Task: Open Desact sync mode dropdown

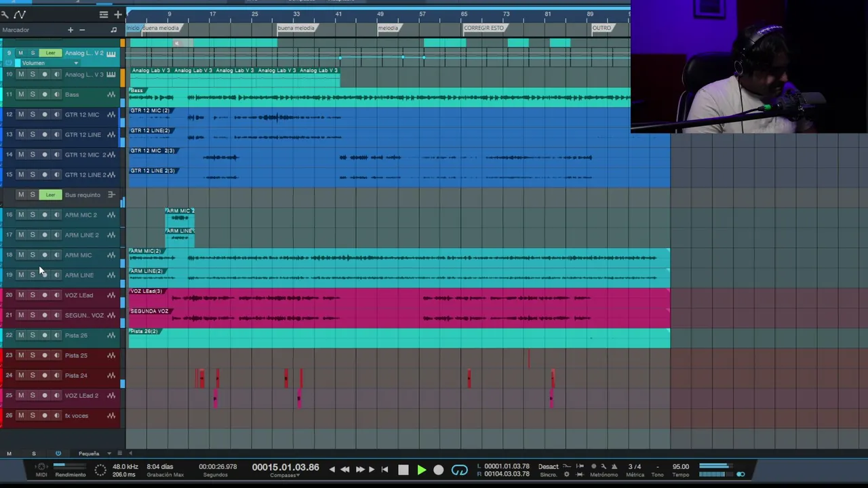Action: pyautogui.click(x=549, y=467)
